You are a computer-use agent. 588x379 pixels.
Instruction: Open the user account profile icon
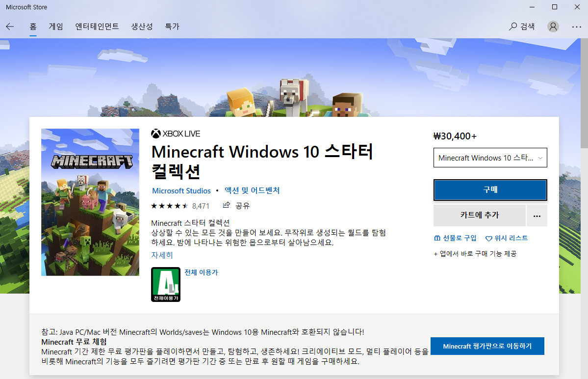pyautogui.click(x=553, y=27)
